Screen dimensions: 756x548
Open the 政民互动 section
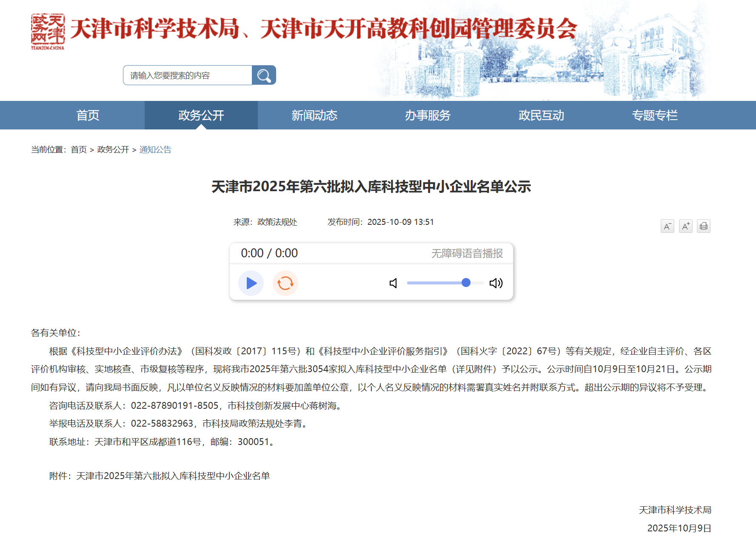pos(541,115)
